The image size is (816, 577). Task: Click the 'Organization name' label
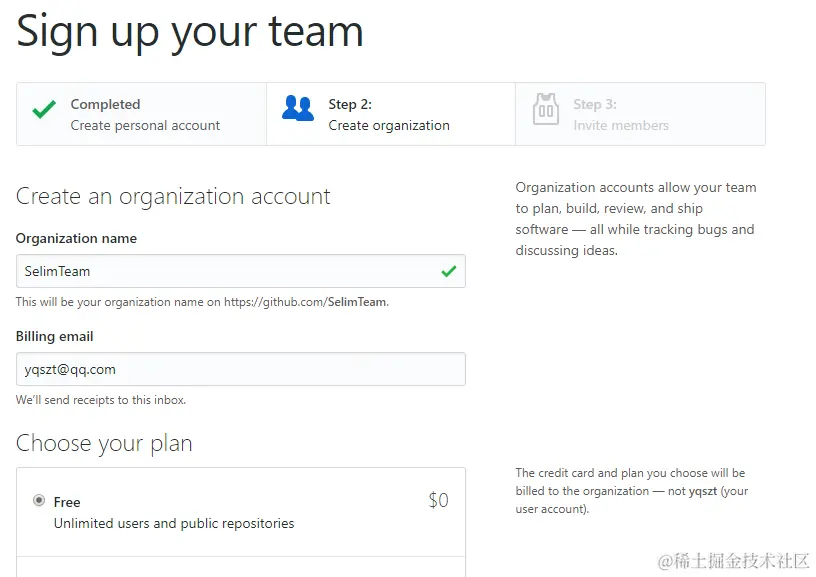tap(76, 238)
